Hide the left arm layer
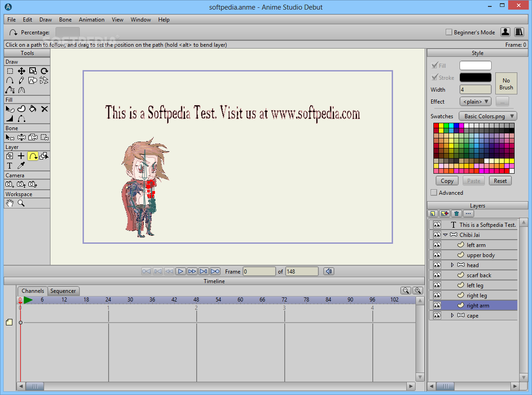Image resolution: width=532 pixels, height=395 pixels. tap(437, 245)
